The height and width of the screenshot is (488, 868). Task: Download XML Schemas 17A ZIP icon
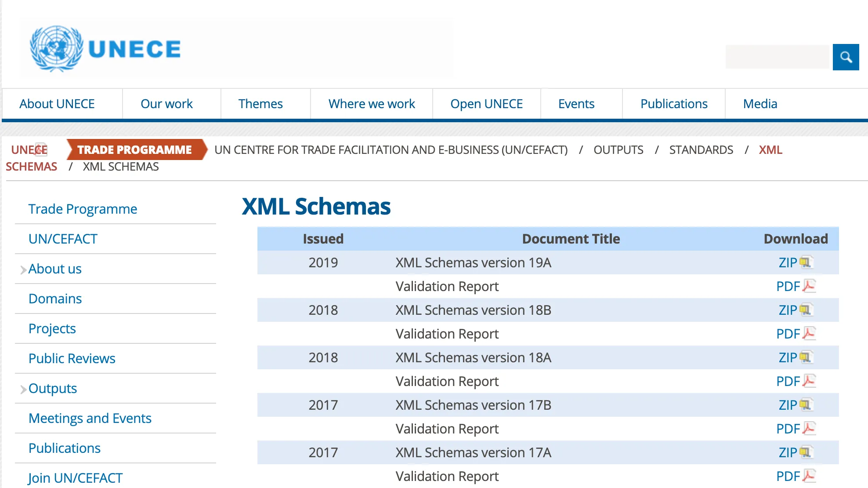[806, 452]
